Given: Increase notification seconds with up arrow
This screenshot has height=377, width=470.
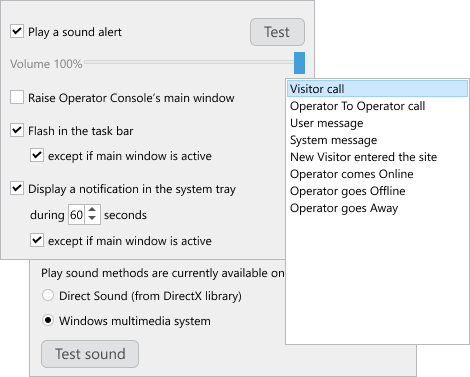Looking at the screenshot, I should [x=92, y=210].
